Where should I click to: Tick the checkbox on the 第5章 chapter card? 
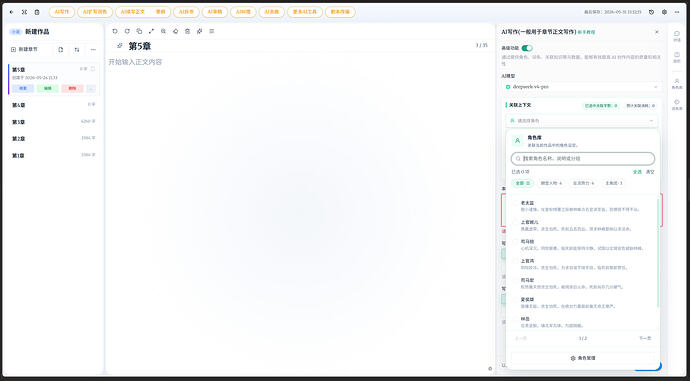pyautogui.click(x=93, y=69)
